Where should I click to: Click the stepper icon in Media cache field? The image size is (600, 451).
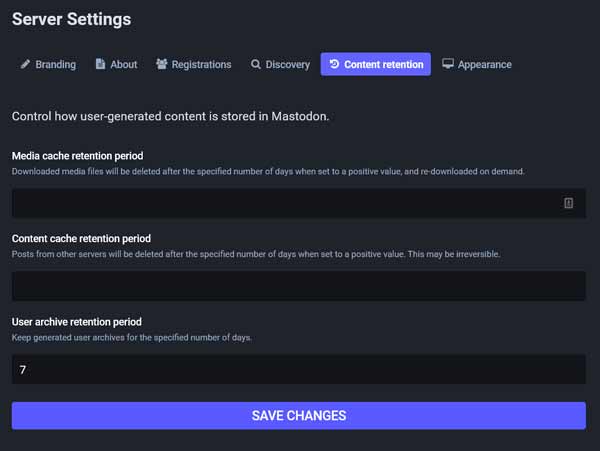568,203
